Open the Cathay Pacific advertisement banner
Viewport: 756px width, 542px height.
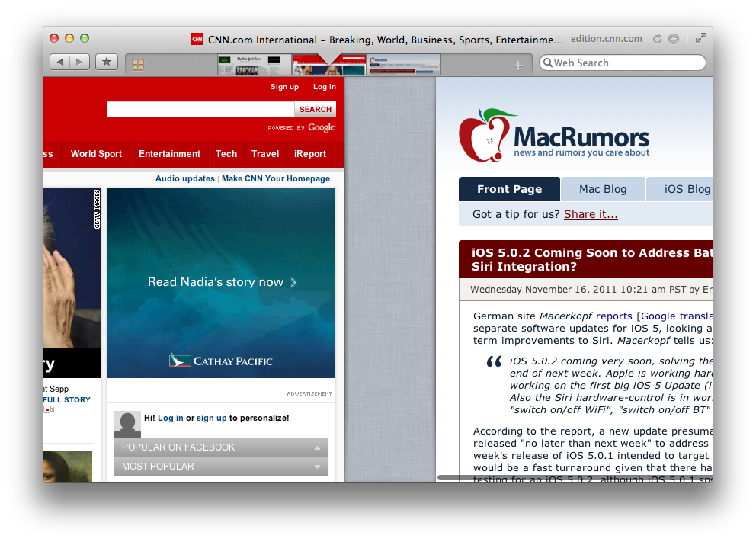point(221,283)
